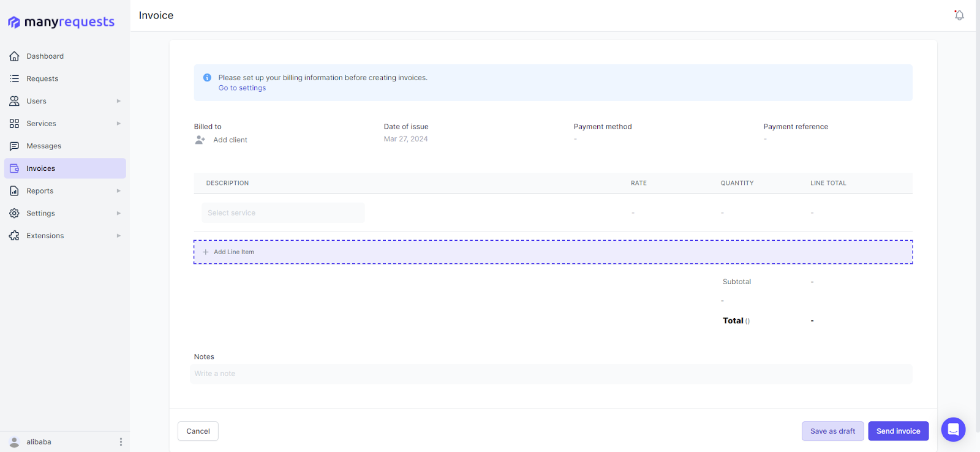Viewport: 980px width, 452px height.
Task: Click the Invoice page title
Action: (156, 15)
